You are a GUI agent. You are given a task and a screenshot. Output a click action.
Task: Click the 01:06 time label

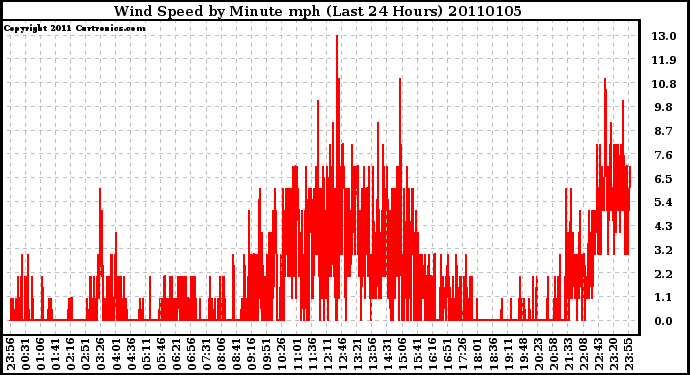(x=40, y=355)
